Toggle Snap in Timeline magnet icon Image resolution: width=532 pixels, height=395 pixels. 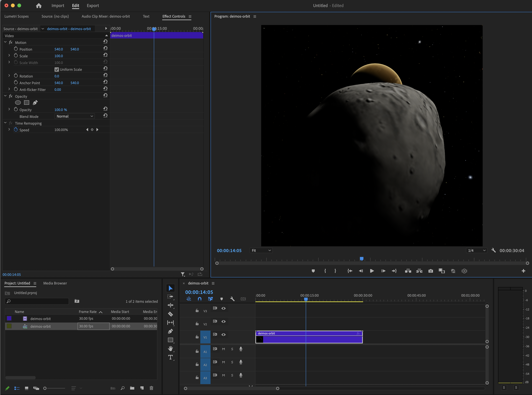coord(199,299)
